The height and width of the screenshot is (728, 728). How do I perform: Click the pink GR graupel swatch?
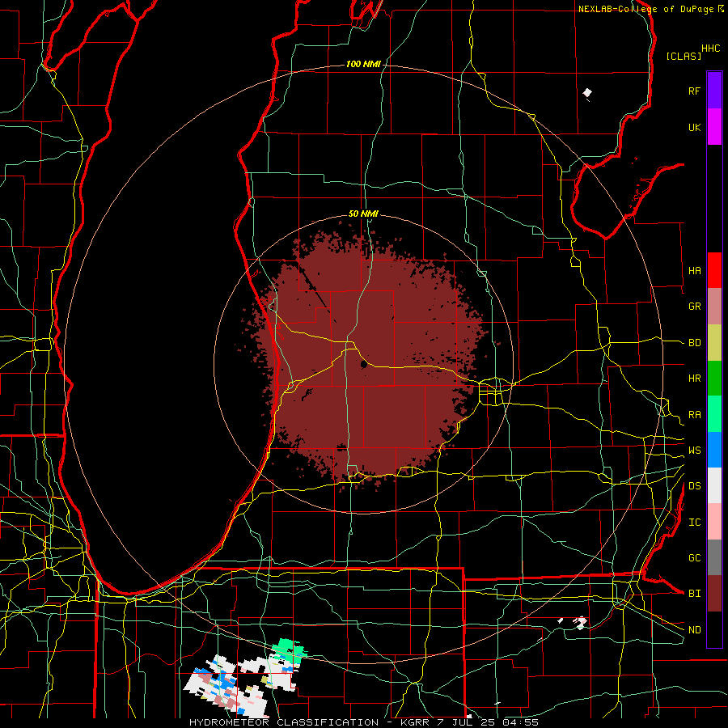click(714, 306)
